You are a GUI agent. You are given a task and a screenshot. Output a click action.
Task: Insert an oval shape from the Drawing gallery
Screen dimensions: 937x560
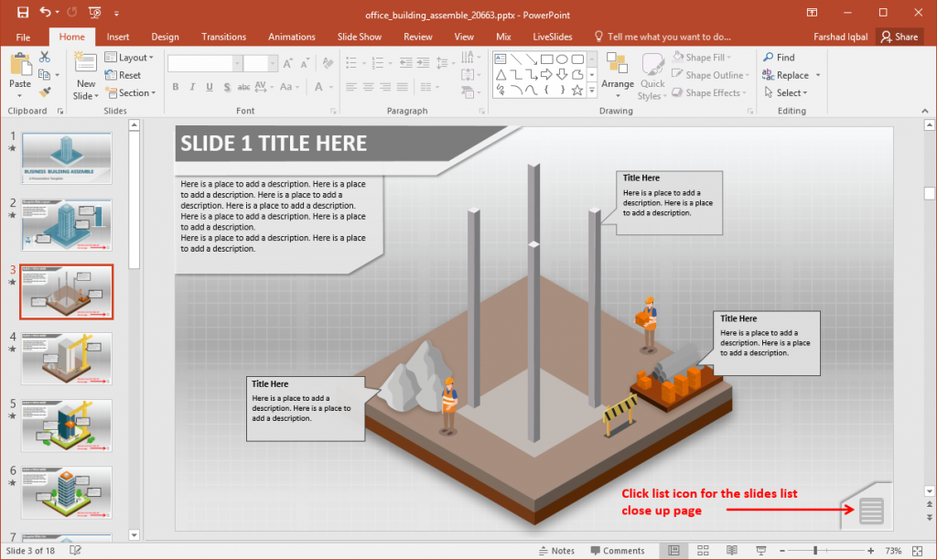click(562, 59)
